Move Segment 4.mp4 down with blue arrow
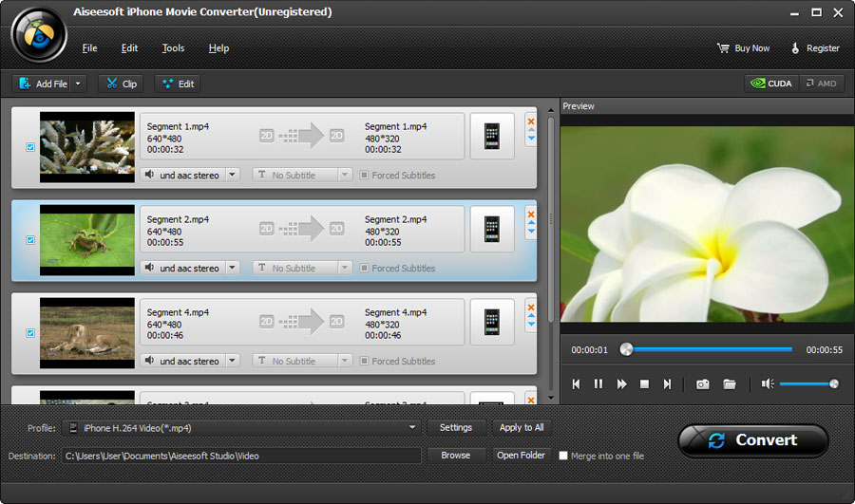 [531, 325]
